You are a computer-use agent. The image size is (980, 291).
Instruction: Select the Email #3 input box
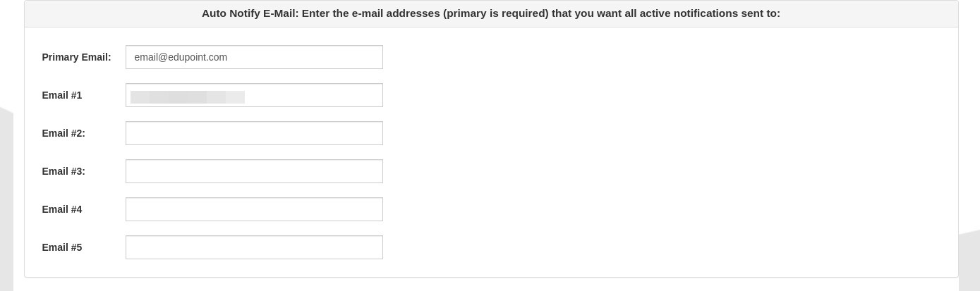[x=254, y=171]
